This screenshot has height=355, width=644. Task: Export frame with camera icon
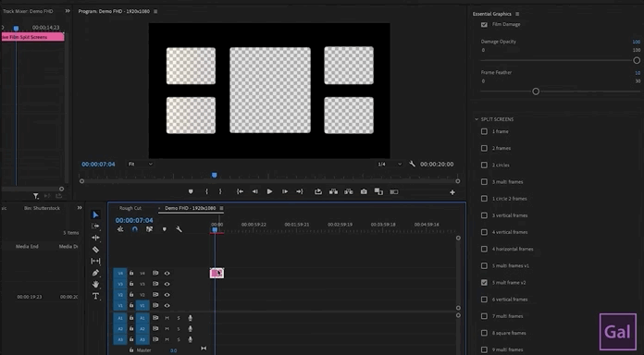pos(364,191)
